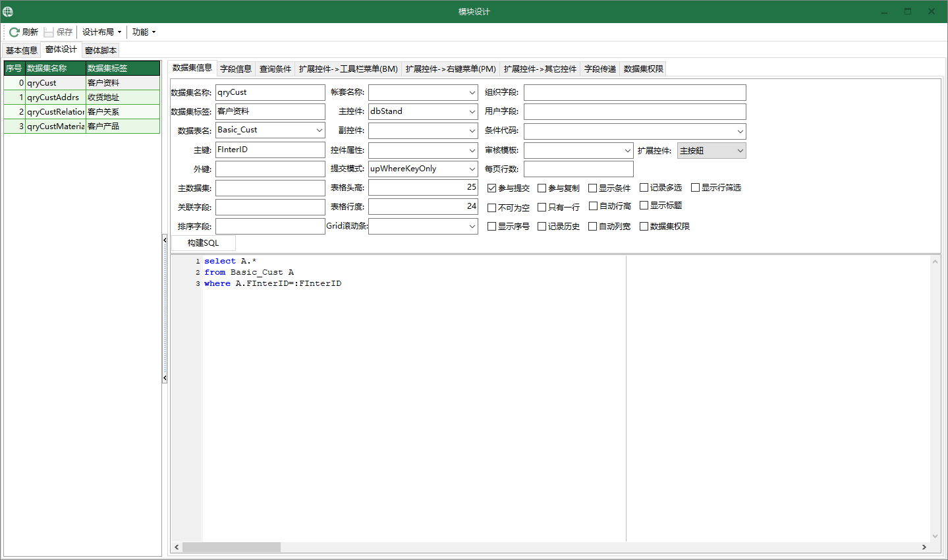Enable the 显示条件 checkbox

click(x=592, y=188)
